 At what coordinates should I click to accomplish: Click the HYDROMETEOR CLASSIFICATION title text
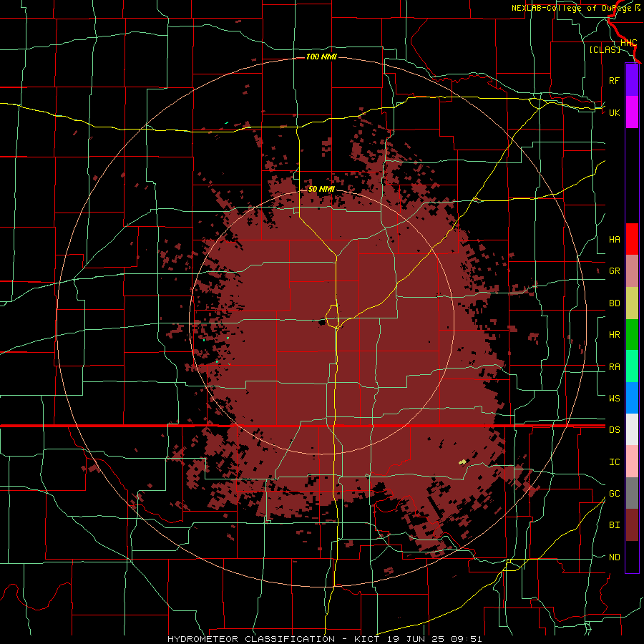[251, 639]
